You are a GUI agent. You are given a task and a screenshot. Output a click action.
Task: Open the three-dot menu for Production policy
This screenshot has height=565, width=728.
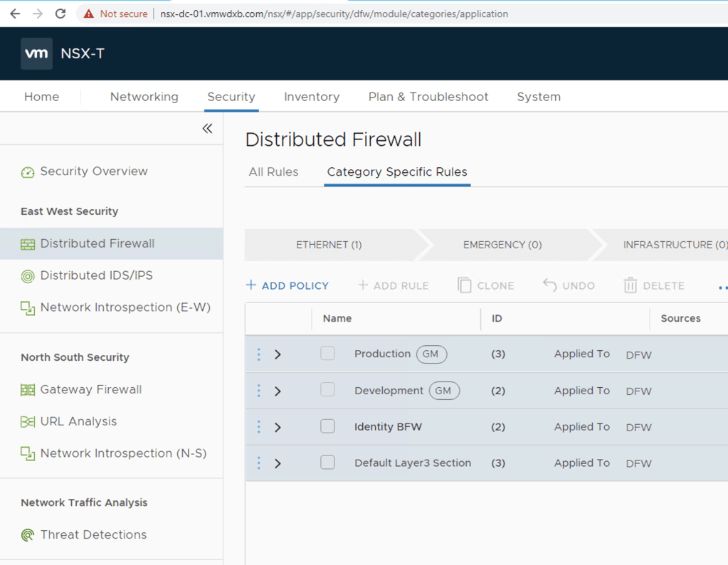point(258,354)
